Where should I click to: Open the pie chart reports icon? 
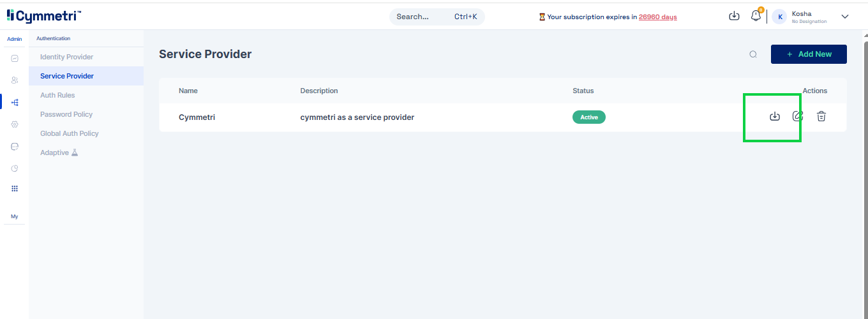15,168
